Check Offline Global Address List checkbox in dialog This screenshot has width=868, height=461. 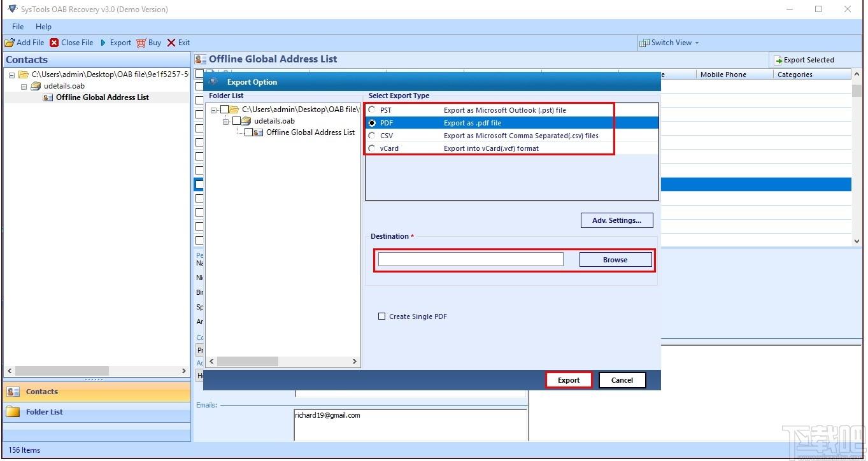pyautogui.click(x=248, y=132)
